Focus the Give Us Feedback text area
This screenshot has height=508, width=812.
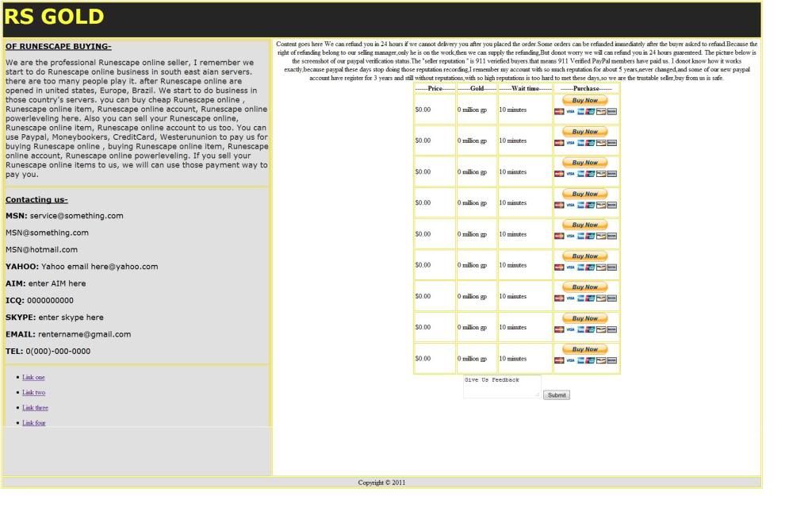pos(502,387)
